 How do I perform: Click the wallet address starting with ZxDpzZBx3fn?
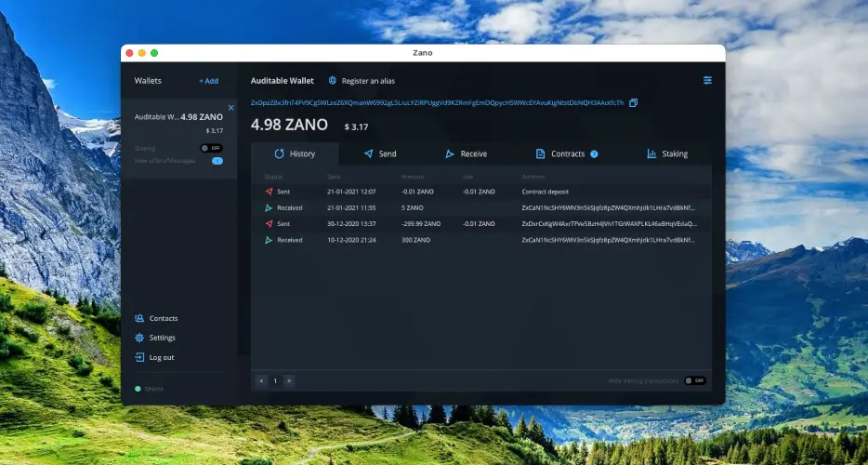[x=438, y=102]
